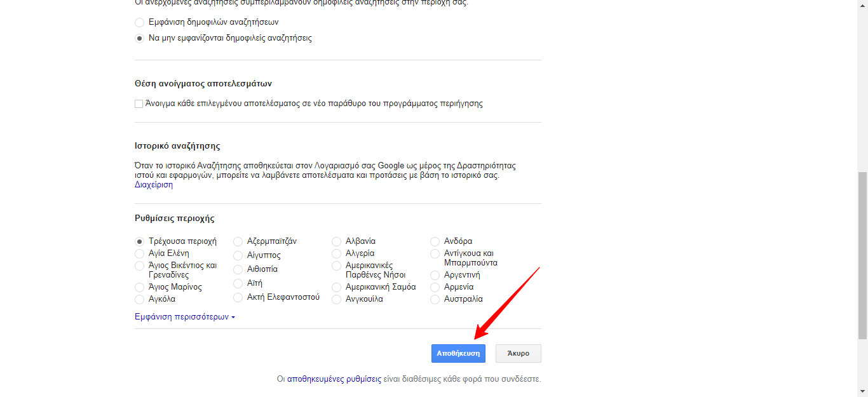Save settings with the Αποθήκευση button

coord(458,353)
